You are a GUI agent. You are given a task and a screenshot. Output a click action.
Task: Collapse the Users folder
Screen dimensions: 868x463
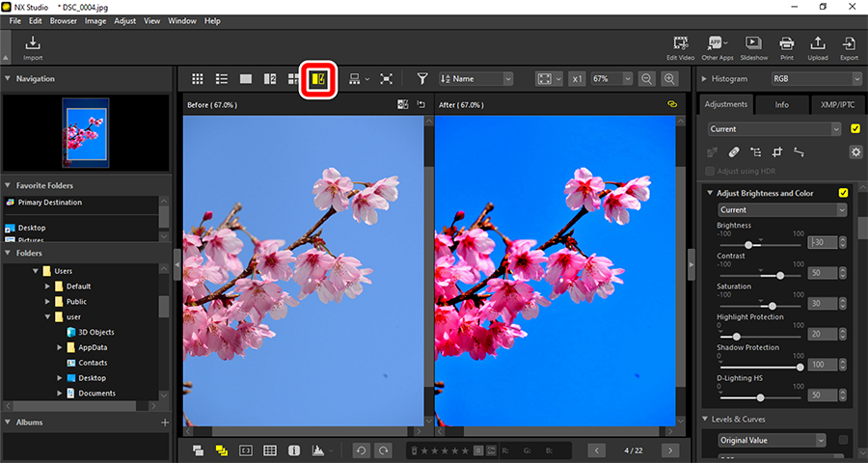[36, 271]
